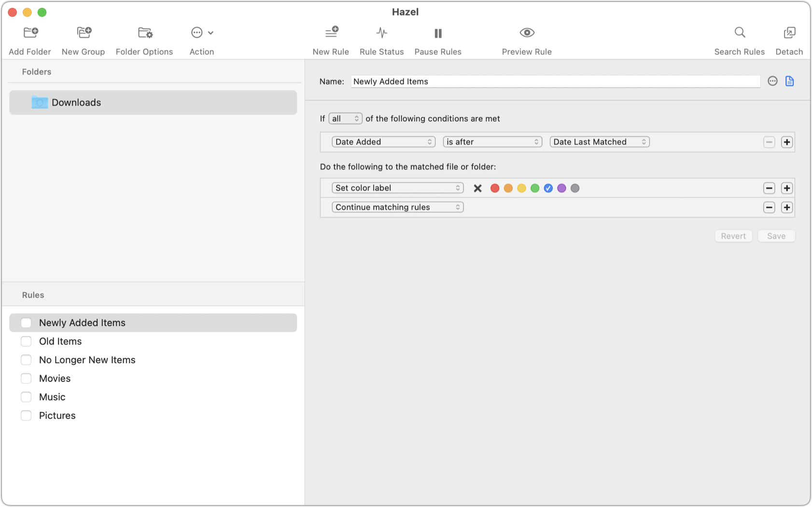
Task: Click the Search Rules magnifier
Action: (x=740, y=33)
